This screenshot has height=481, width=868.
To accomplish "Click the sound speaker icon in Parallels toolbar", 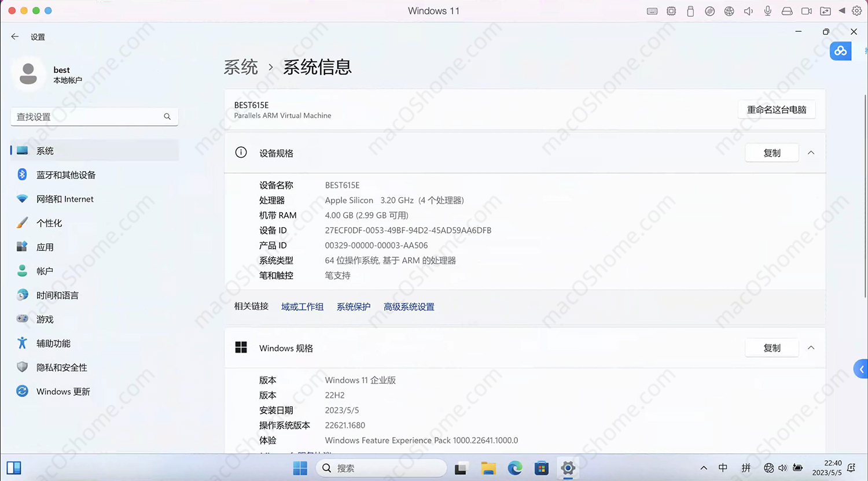I will 748,11.
